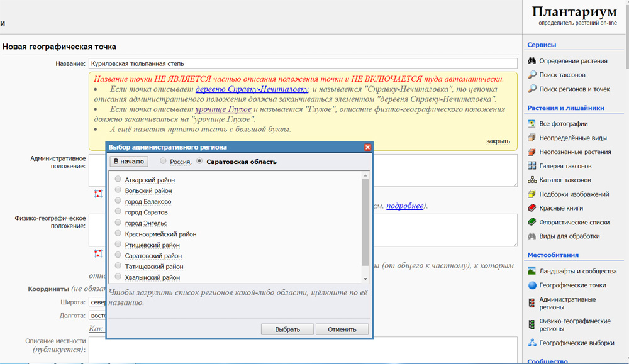Viewport: 629px width, 364px height.
Task: Click the Отменить button in the dialog
Action: click(342, 329)
